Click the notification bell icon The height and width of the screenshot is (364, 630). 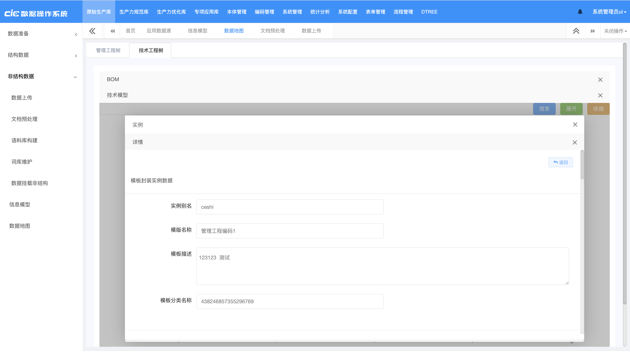coord(580,12)
